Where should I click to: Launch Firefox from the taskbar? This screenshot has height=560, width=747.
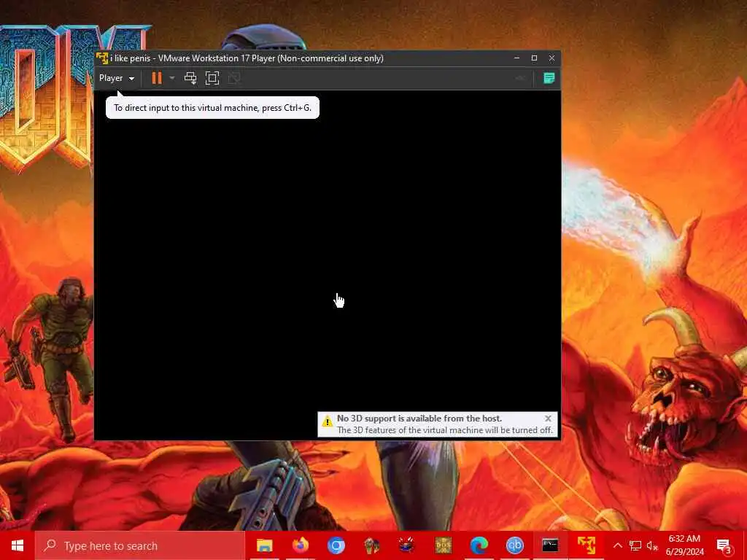click(x=300, y=545)
